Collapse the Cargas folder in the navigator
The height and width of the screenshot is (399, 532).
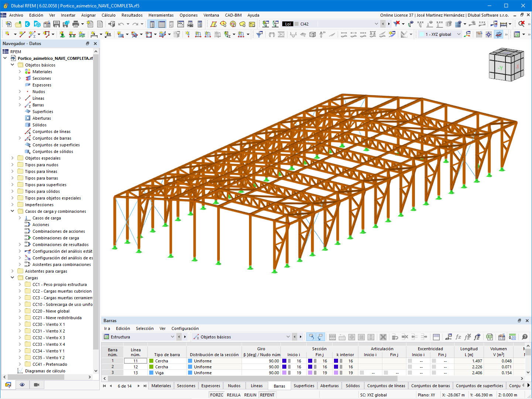coord(12,277)
